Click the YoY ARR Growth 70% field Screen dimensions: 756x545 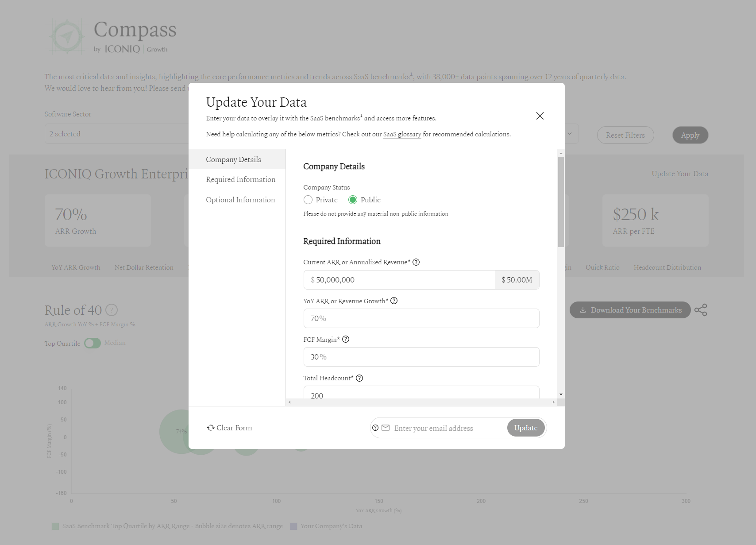(x=421, y=318)
